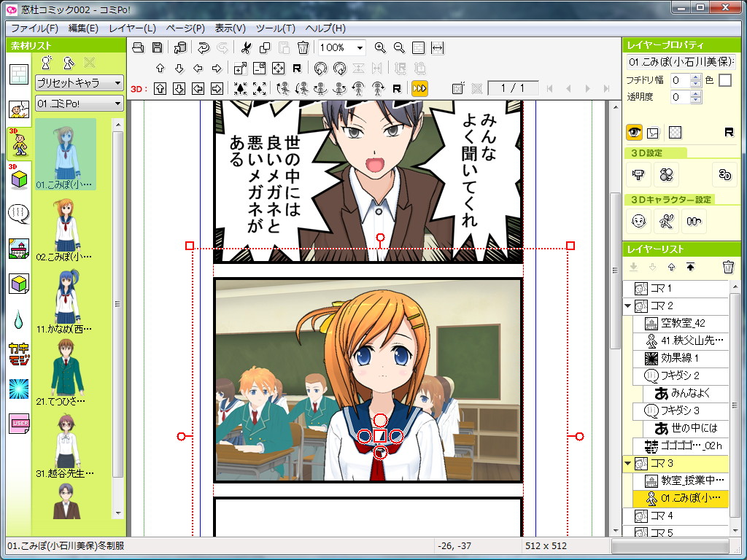The image size is (747, 560).
Task: Move layer to top arrow
Action: click(690, 267)
